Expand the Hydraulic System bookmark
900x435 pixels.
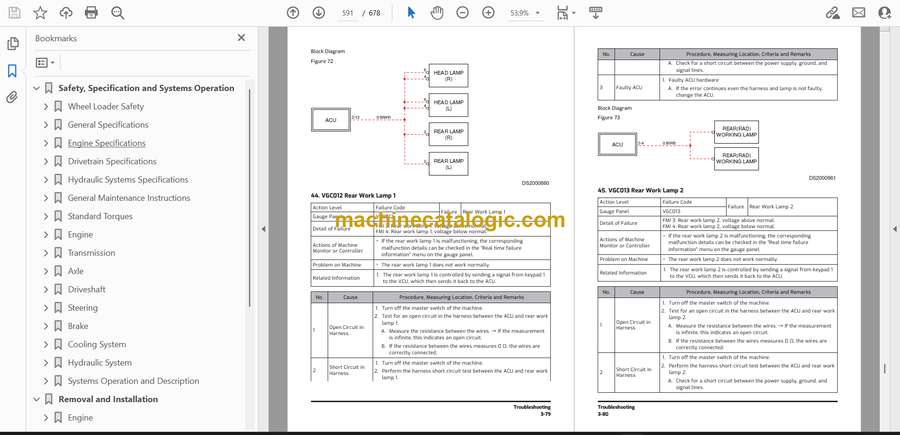[x=46, y=363]
